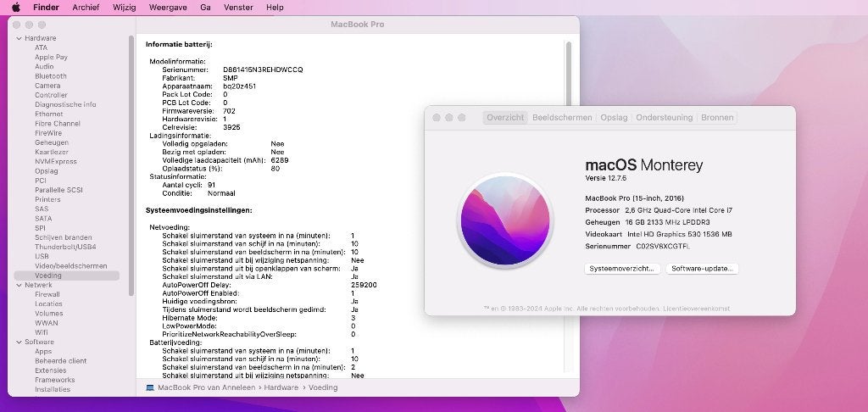Open the Apple menu logo

click(15, 7)
